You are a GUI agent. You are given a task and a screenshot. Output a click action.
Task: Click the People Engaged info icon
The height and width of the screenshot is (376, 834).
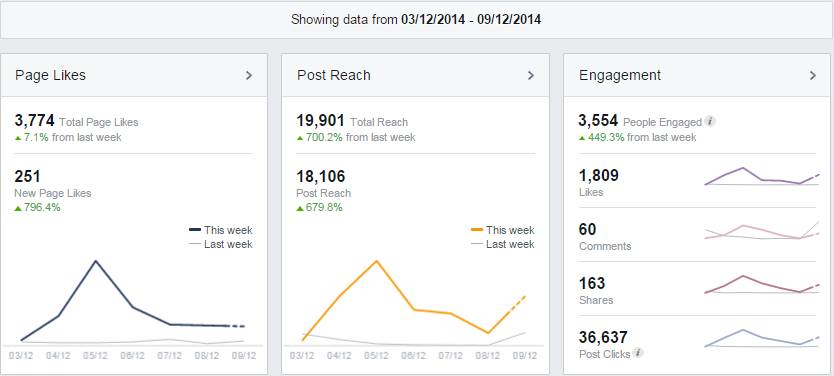coord(710,121)
